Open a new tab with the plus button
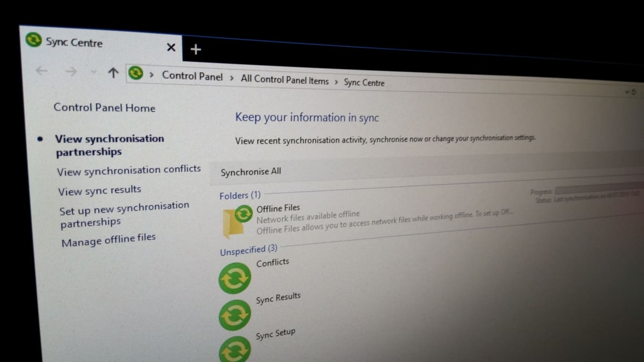Screen dimensions: 644x362 point(196,49)
